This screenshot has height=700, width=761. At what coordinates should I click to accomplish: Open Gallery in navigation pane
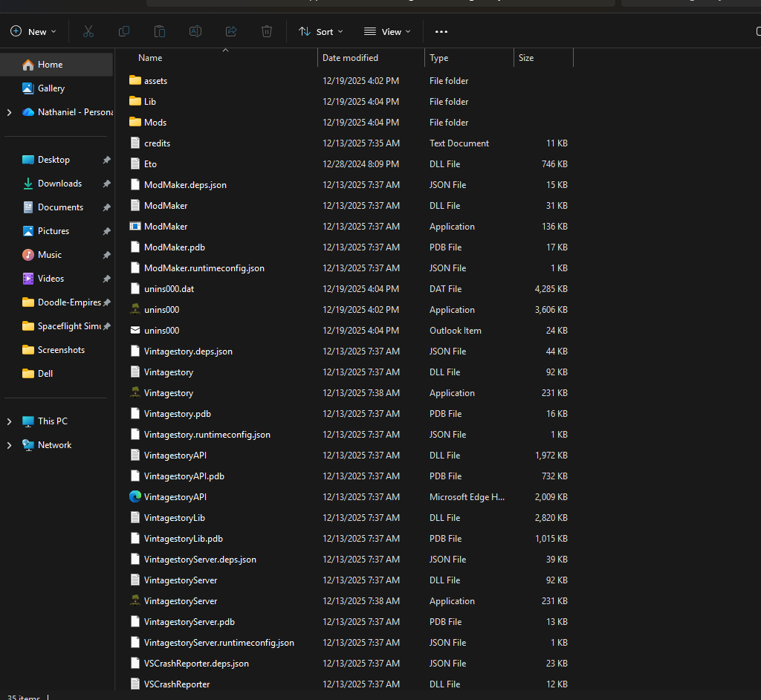point(51,88)
